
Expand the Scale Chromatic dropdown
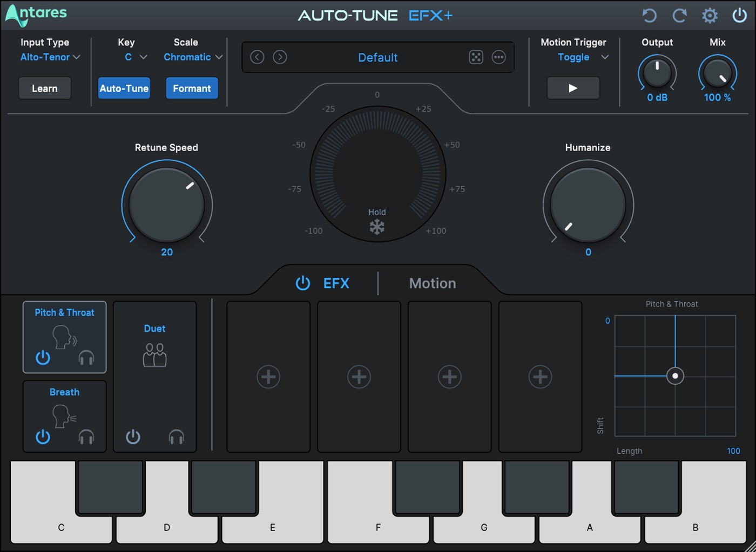coord(193,57)
